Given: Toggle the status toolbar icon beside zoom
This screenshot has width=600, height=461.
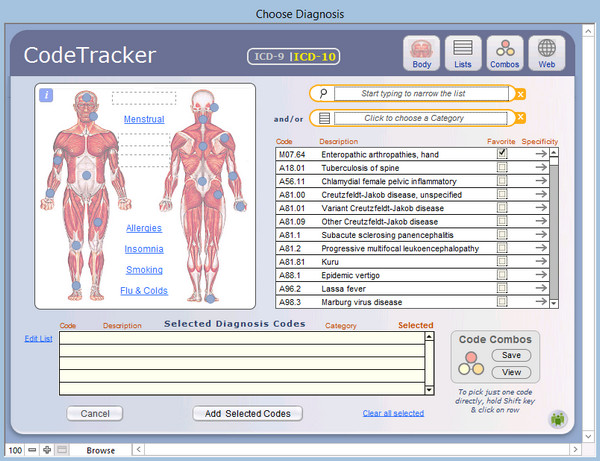Looking at the screenshot, I should (62, 450).
